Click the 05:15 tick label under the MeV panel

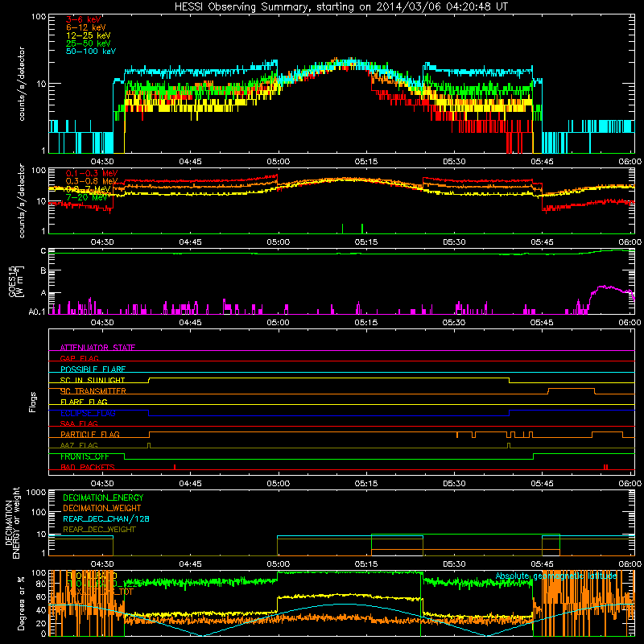coord(366,242)
